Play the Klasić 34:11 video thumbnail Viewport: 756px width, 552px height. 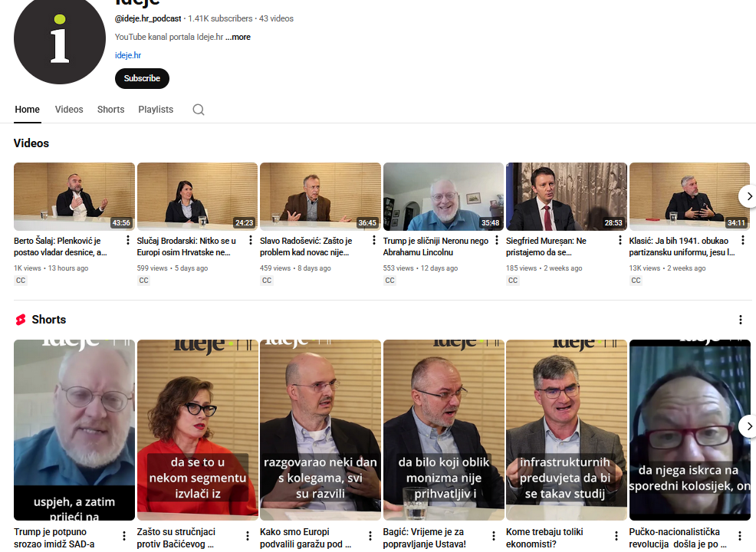tap(689, 196)
